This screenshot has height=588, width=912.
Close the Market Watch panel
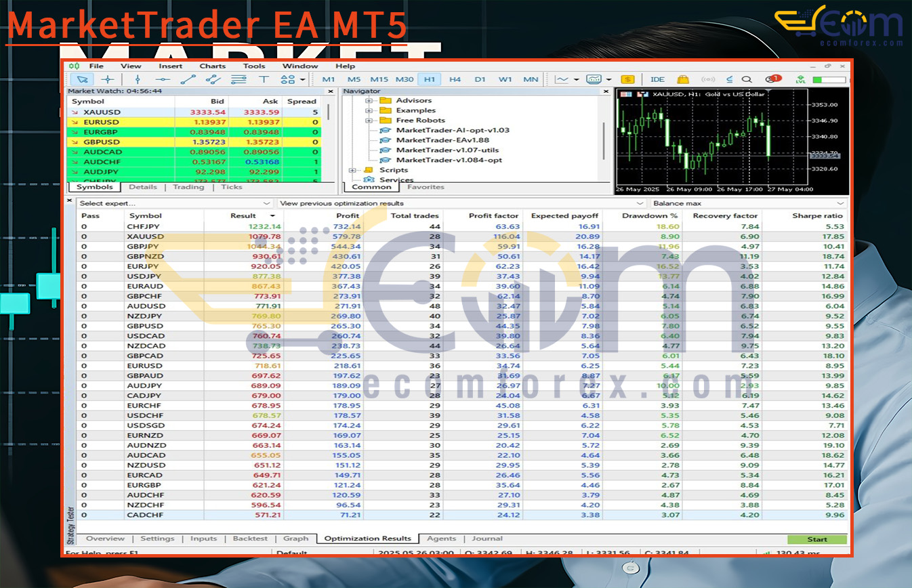tap(331, 91)
